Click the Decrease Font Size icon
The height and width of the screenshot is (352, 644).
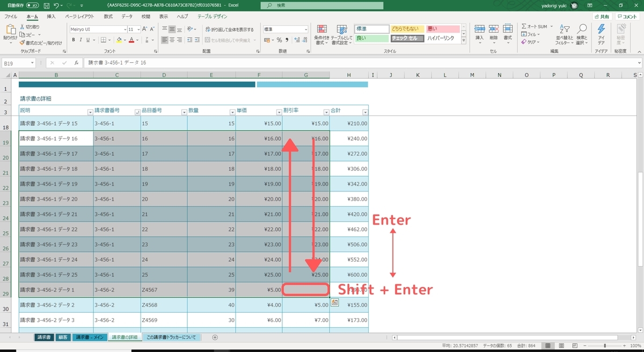152,29
